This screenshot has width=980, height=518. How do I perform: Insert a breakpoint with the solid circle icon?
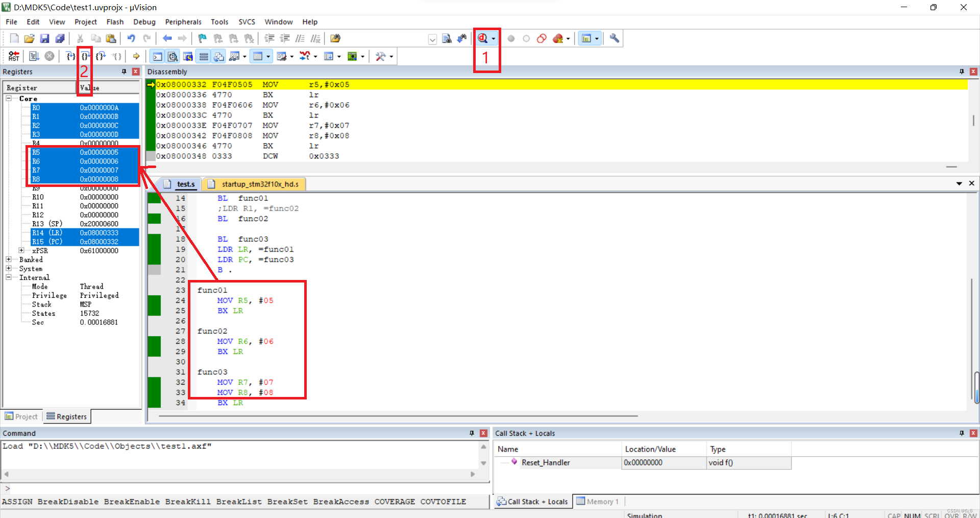pos(511,38)
